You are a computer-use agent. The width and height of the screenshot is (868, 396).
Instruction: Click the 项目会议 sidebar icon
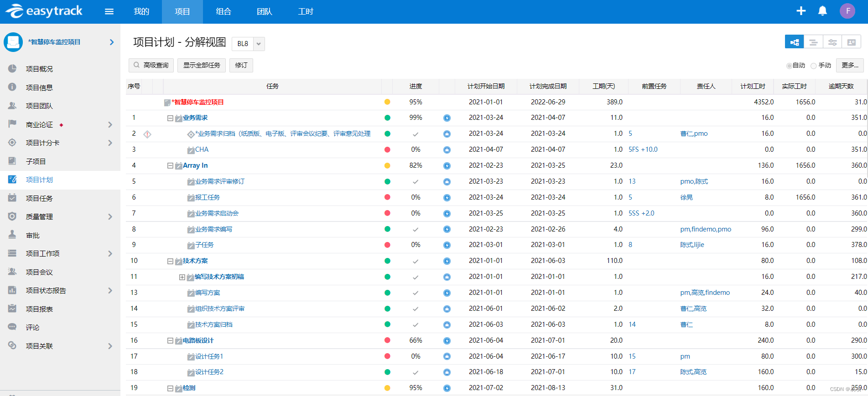coord(12,272)
